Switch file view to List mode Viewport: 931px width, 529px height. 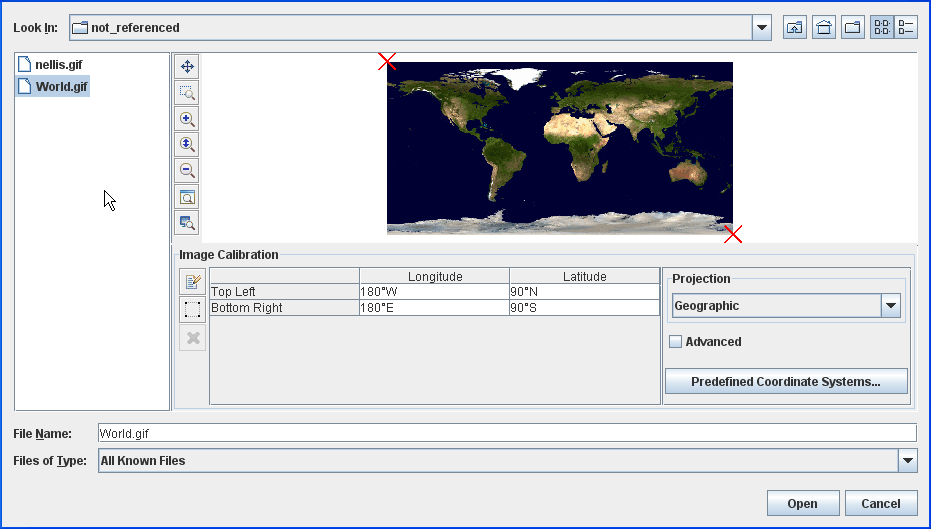click(882, 28)
